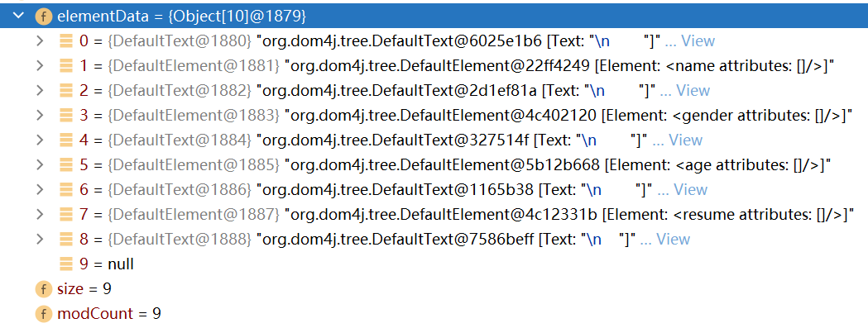Click the array element icon of index 1
868x328 pixels.
click(x=66, y=66)
